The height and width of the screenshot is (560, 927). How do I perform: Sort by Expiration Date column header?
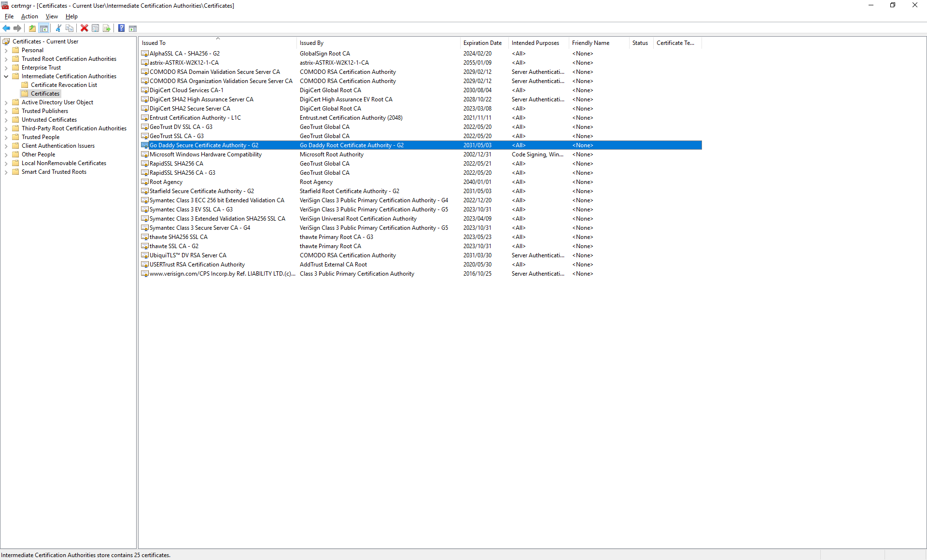(485, 43)
